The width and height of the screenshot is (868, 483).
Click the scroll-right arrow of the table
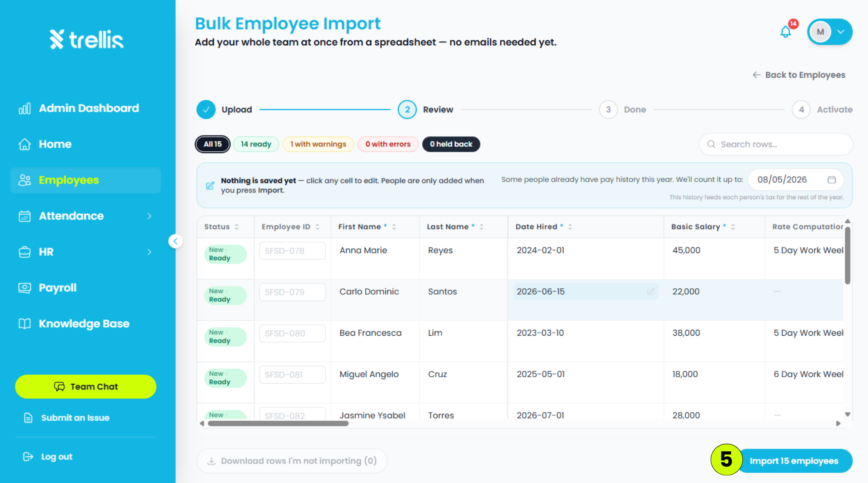coord(838,424)
